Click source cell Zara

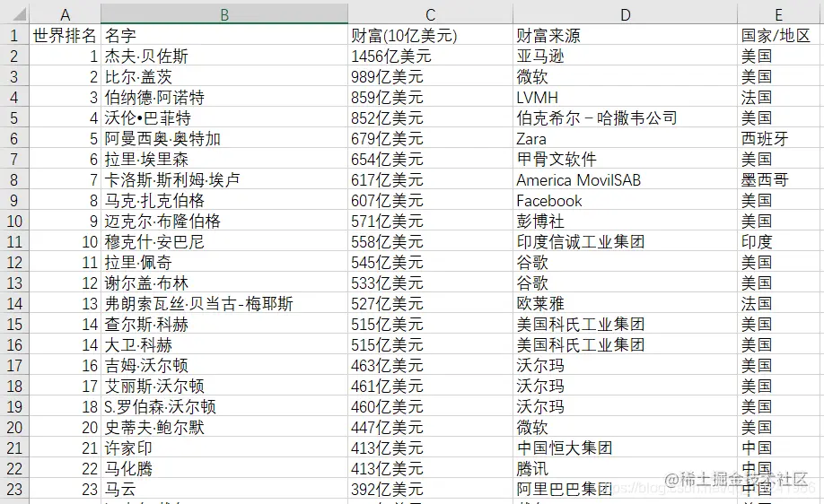(x=625, y=139)
